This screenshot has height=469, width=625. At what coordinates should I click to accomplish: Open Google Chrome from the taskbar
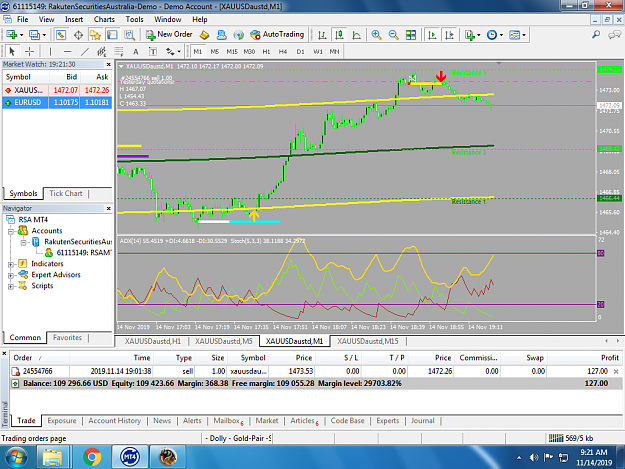pyautogui.click(x=92, y=457)
